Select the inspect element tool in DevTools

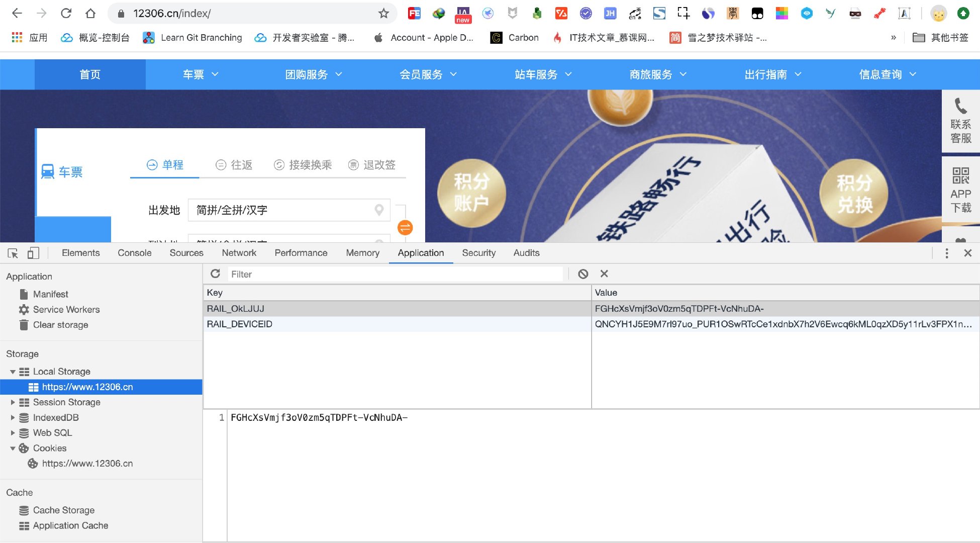pyautogui.click(x=12, y=253)
